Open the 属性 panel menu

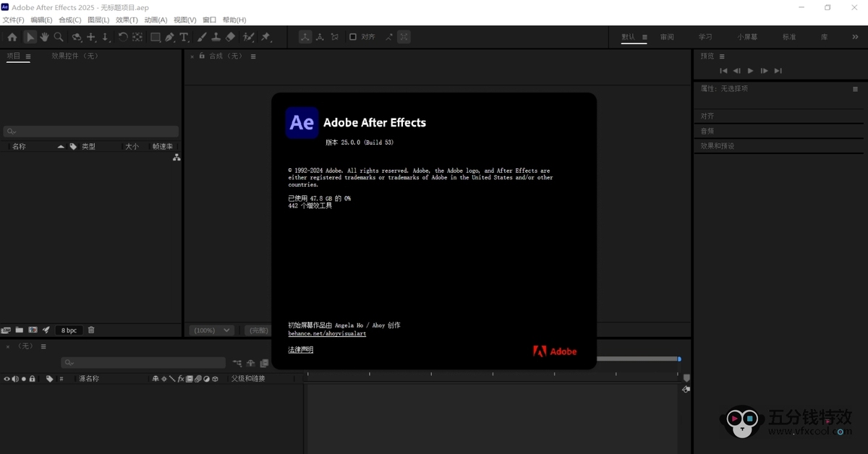[x=855, y=90]
